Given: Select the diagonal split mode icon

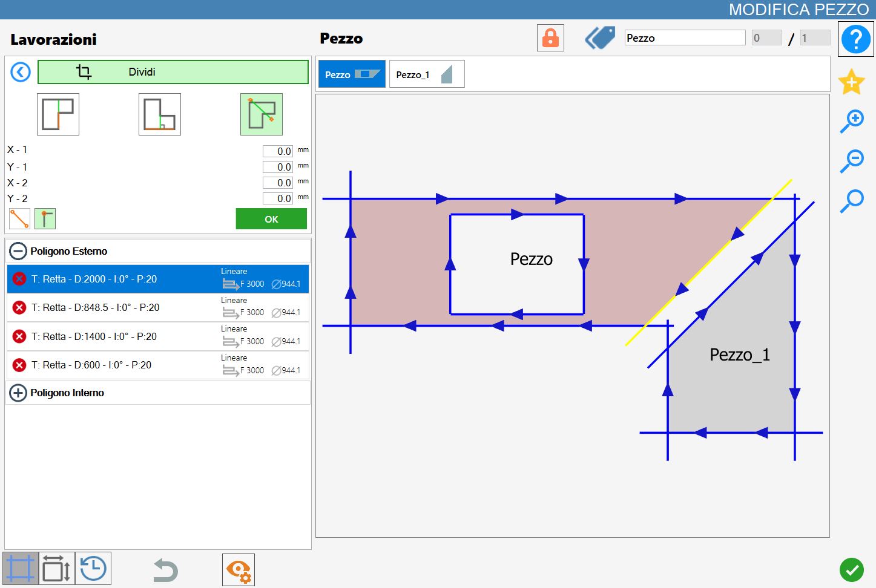Looking at the screenshot, I should pos(262,114).
